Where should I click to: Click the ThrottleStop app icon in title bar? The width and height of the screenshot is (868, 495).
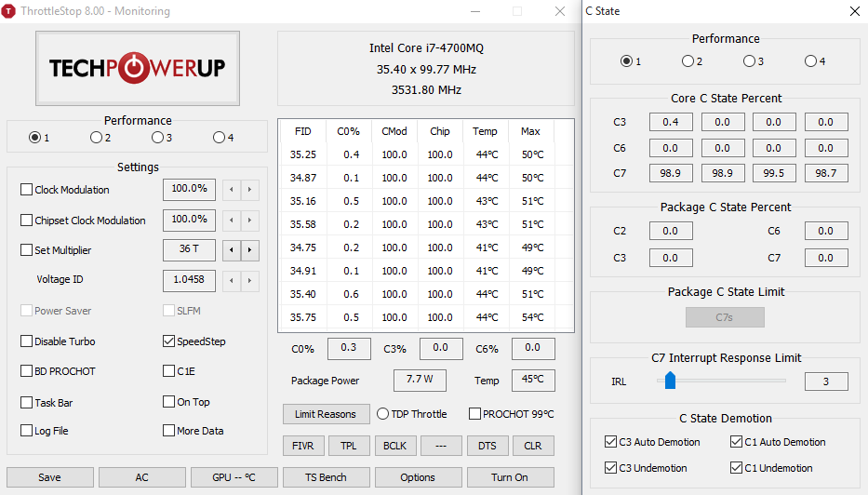point(8,11)
